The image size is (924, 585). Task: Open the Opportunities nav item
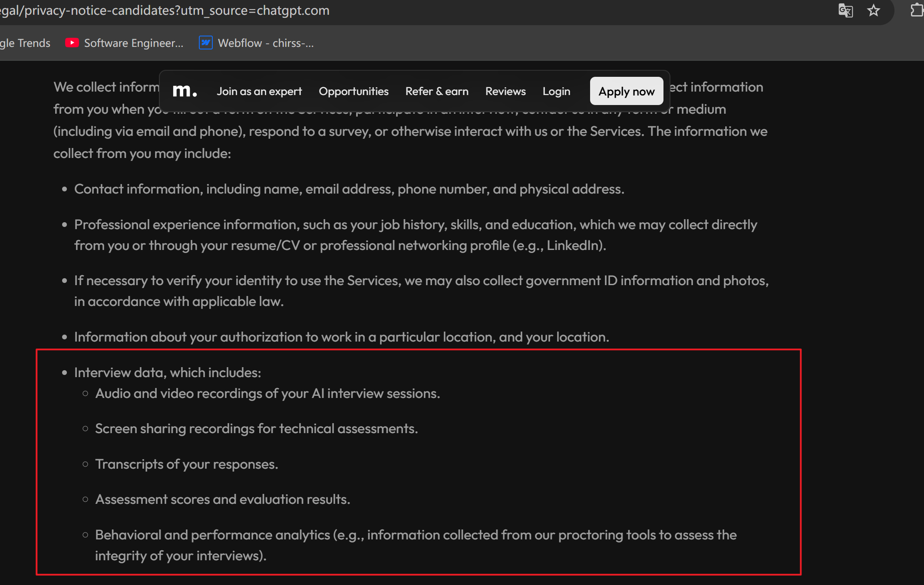click(x=353, y=91)
